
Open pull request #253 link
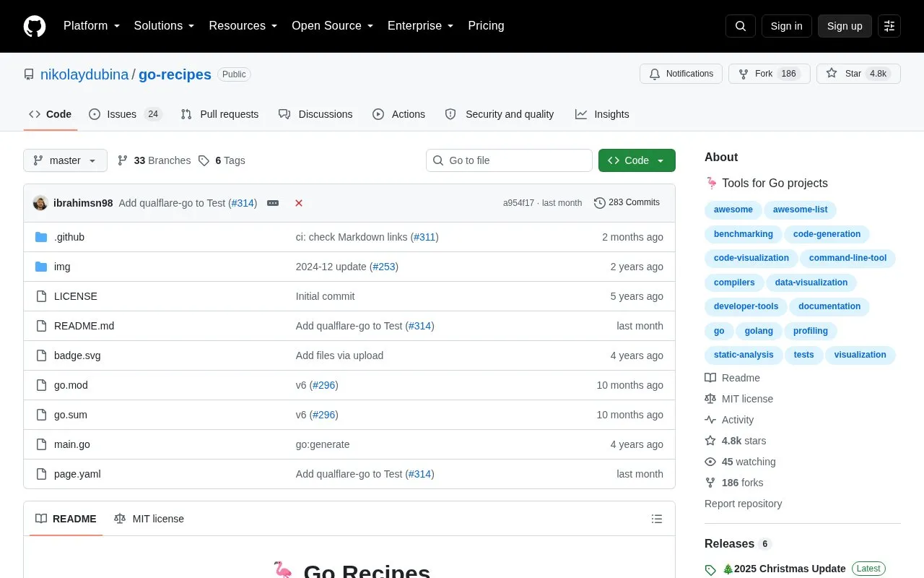(384, 267)
